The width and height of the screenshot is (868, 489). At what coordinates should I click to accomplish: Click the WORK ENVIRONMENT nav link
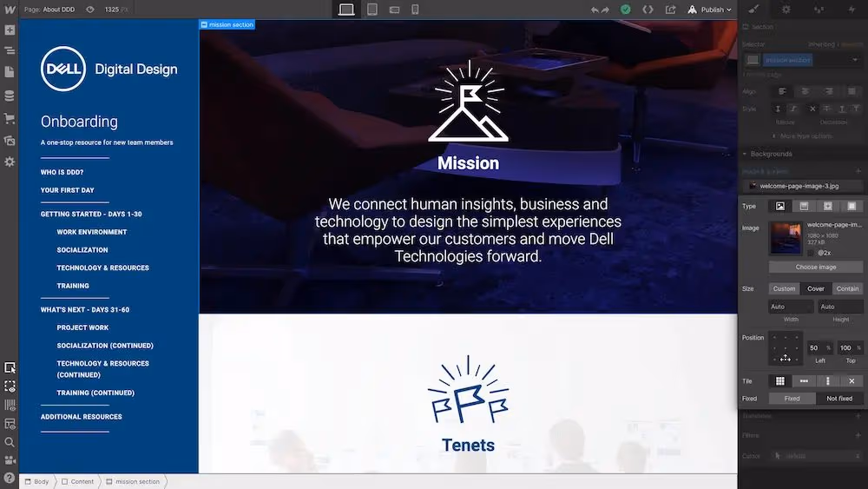(x=92, y=232)
